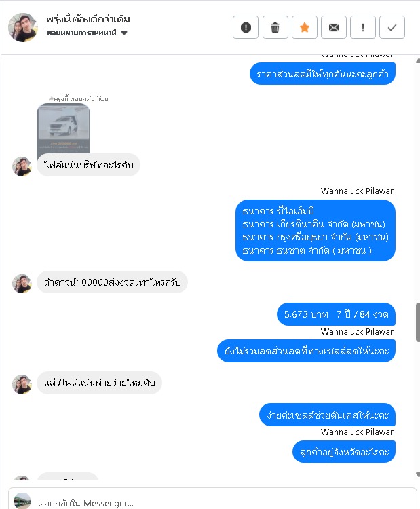The height and width of the screenshot is (509, 420).
Task: Open customer profile picture in header
Action: tap(22, 27)
